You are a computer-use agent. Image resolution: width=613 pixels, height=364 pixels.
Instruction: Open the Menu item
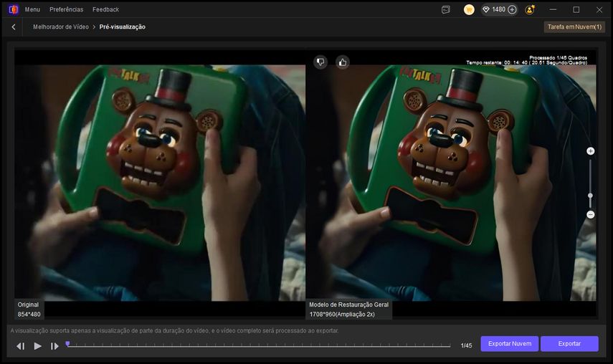(x=32, y=9)
